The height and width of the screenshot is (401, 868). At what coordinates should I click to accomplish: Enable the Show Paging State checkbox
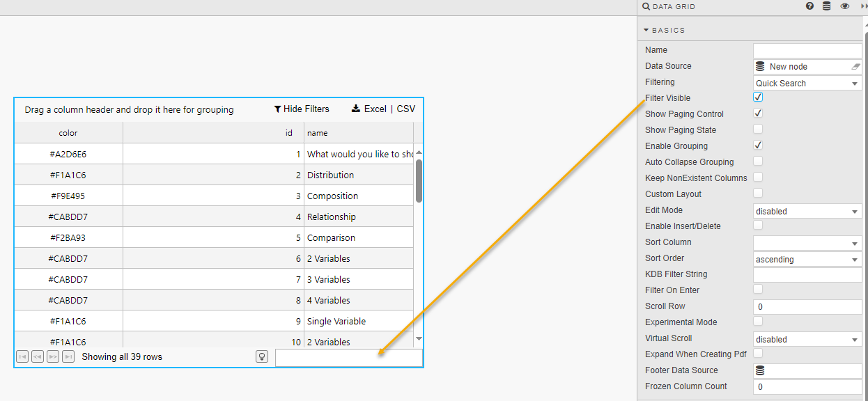click(x=758, y=129)
